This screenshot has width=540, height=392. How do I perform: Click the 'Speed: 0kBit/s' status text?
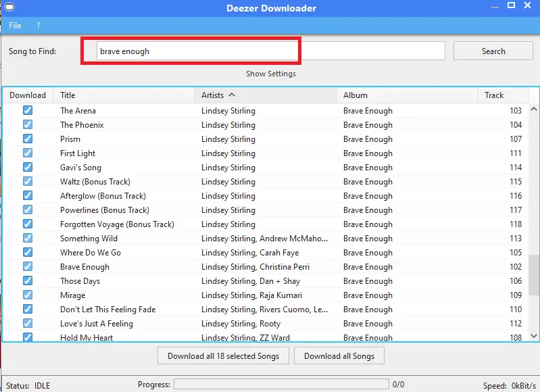(509, 385)
